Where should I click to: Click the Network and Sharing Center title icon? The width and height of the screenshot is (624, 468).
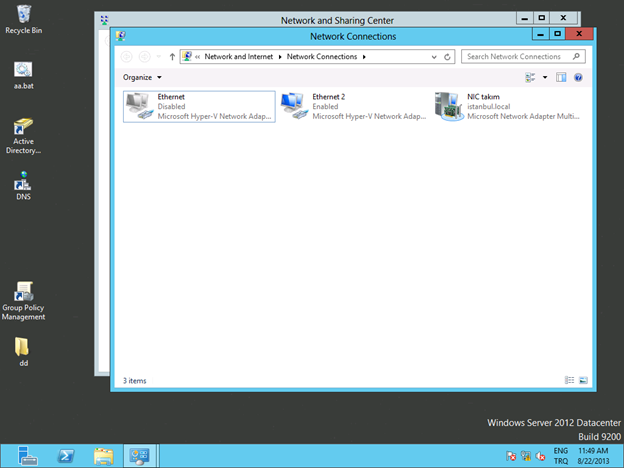[104, 20]
